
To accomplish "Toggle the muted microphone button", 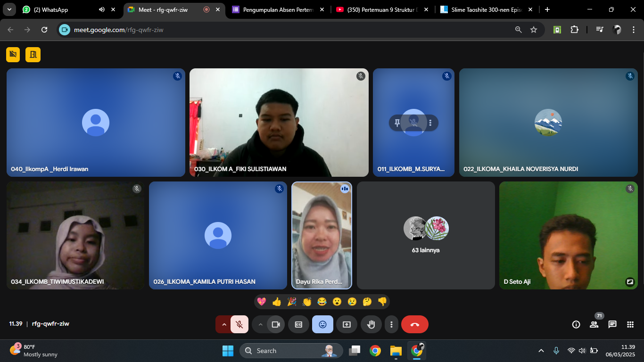I will [x=239, y=324].
